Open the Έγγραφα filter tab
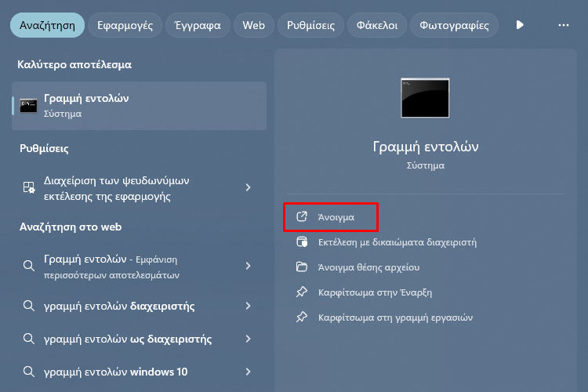This screenshot has height=392, width=588. (198, 25)
